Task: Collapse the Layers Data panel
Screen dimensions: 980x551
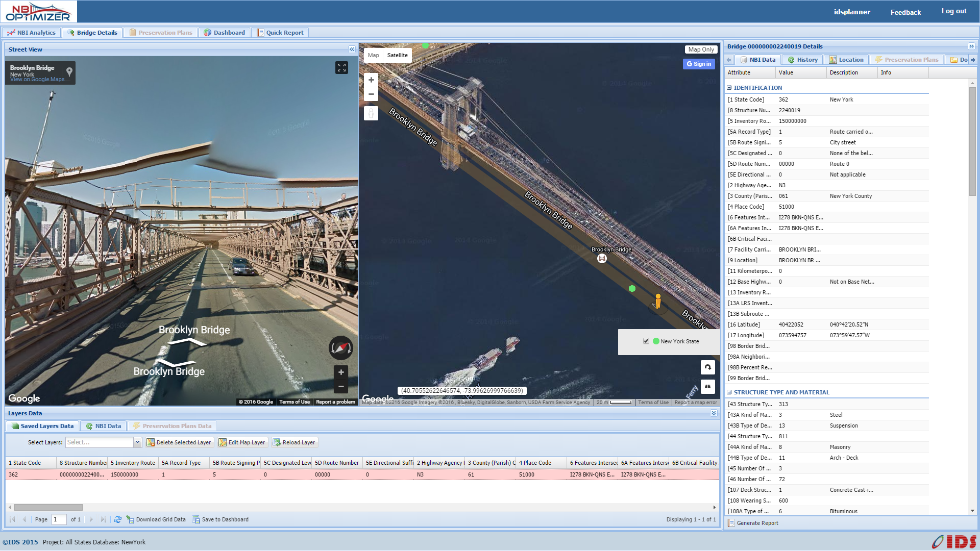Action: coord(714,413)
